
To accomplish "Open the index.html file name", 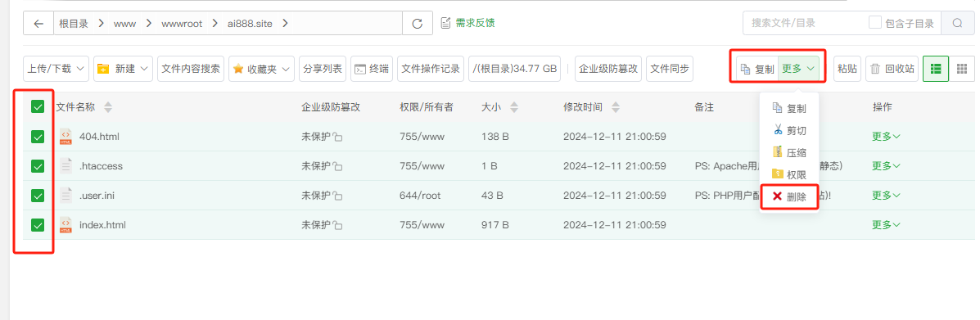I will click(102, 225).
